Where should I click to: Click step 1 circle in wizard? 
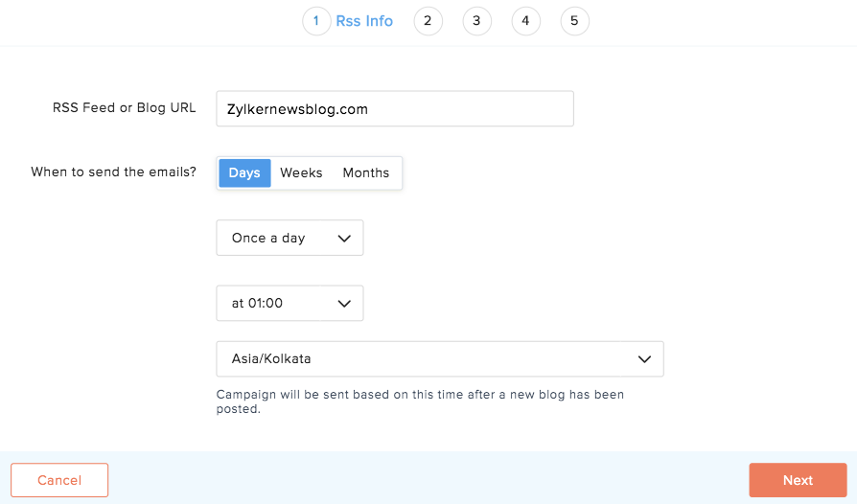tap(316, 21)
